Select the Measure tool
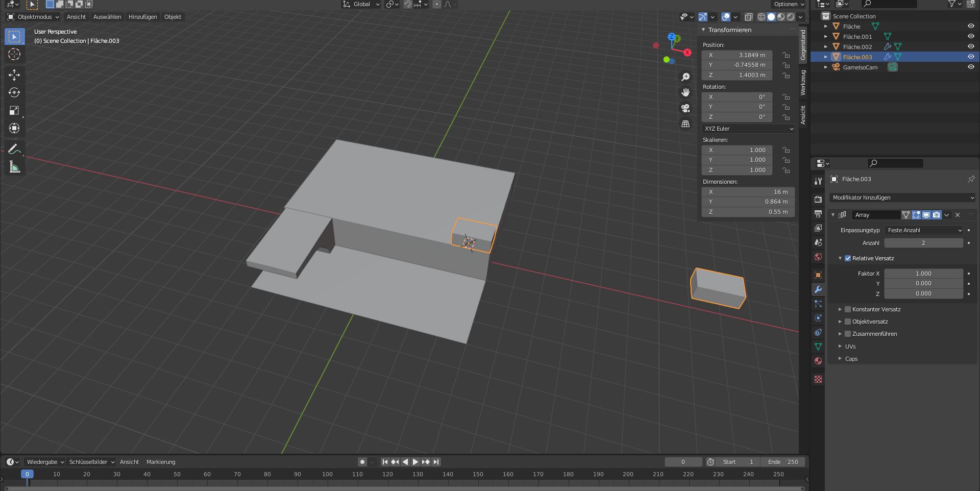The height and width of the screenshot is (491, 980). point(14,167)
